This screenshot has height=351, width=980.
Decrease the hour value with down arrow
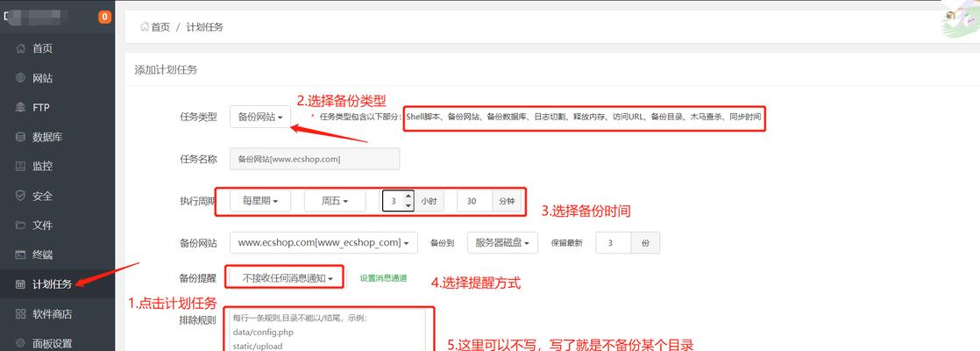coord(408,206)
